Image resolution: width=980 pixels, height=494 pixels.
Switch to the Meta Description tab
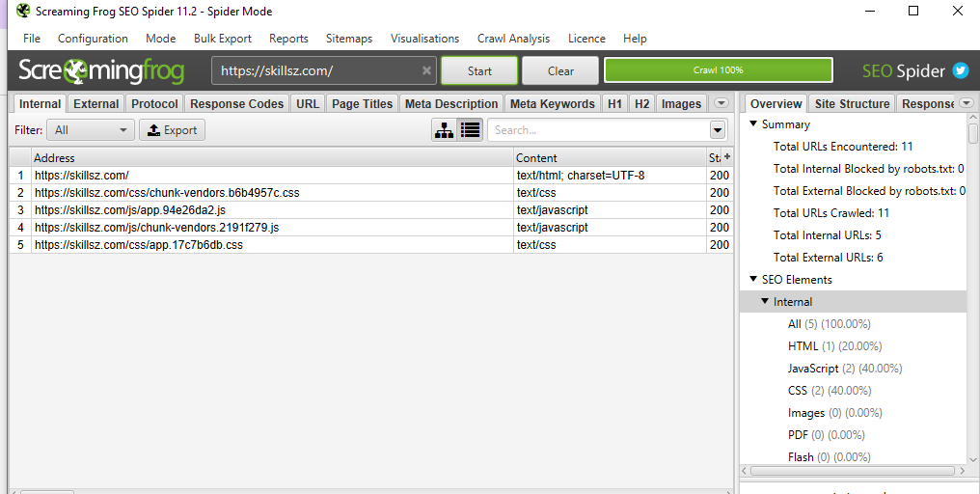tap(451, 104)
